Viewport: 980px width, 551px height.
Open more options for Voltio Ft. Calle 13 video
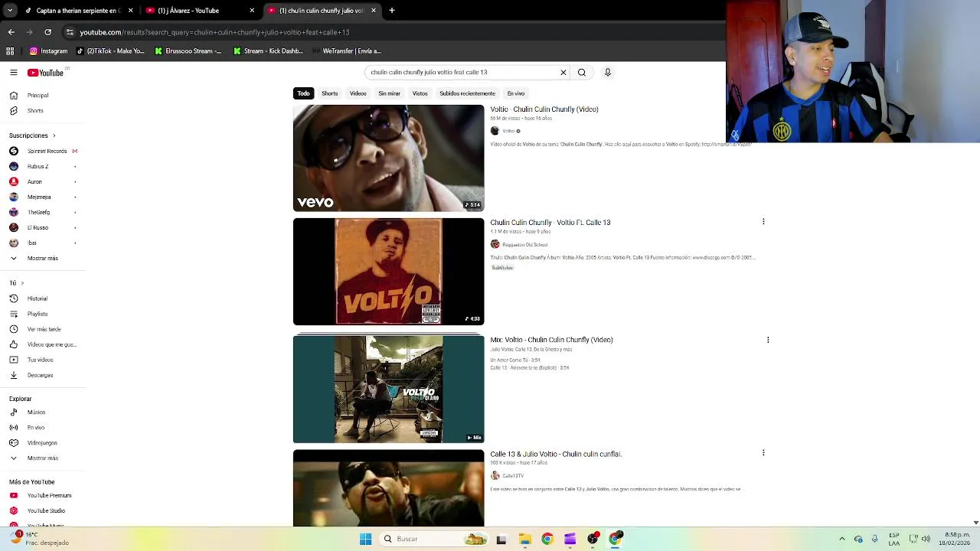(x=763, y=222)
